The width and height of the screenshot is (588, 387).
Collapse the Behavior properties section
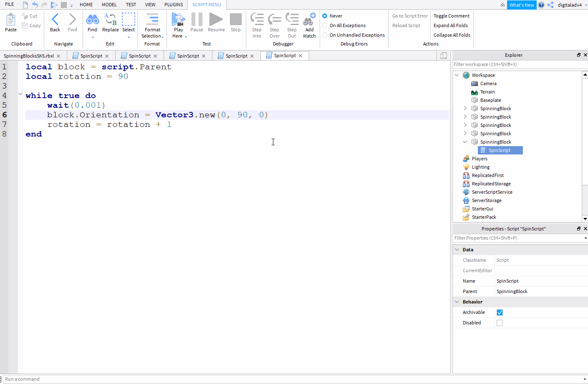click(x=457, y=302)
